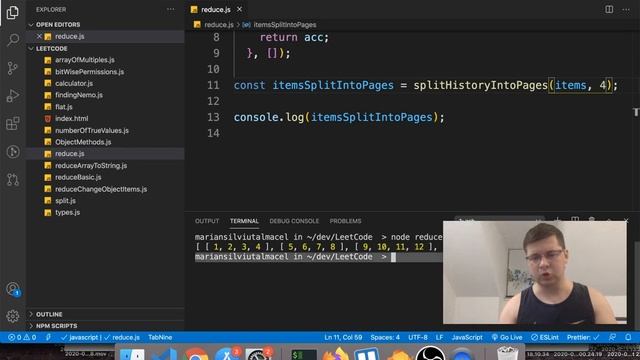Change indentation via Spaces: 4

[x=385, y=338]
